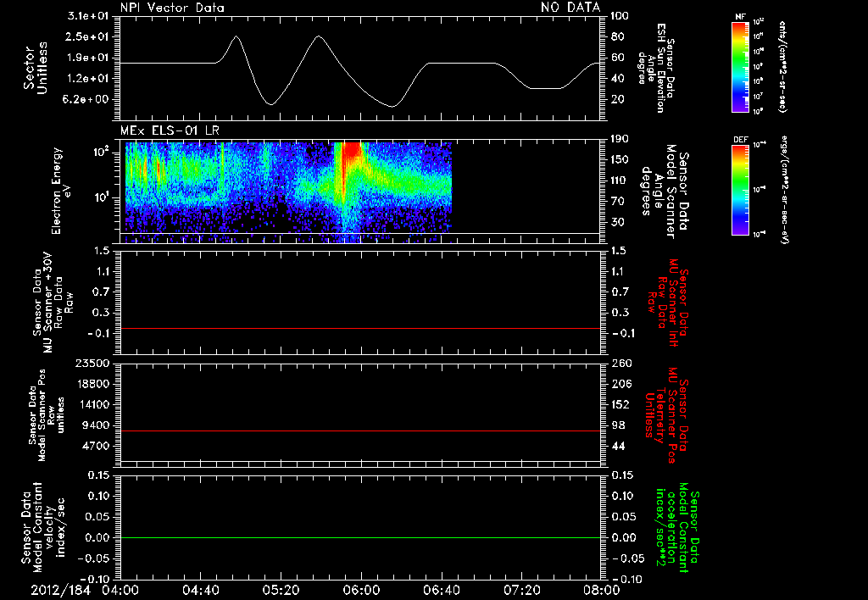Click the "Electron Energy eV" axis label
The width and height of the screenshot is (868, 600).
[x=61, y=191]
